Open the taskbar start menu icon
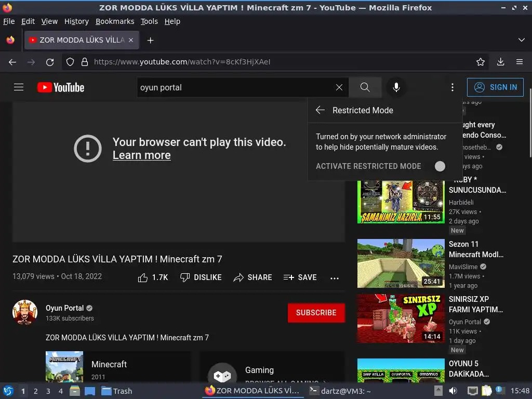 [x=8, y=391]
